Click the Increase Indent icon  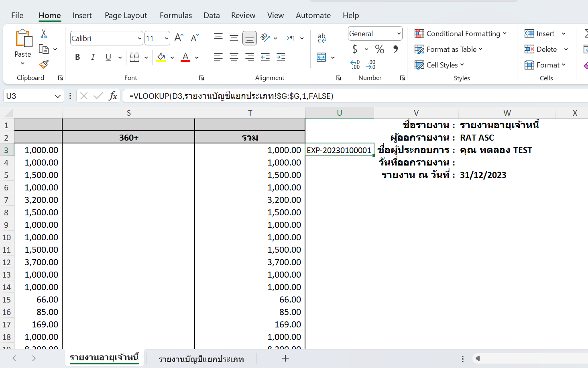(281, 57)
